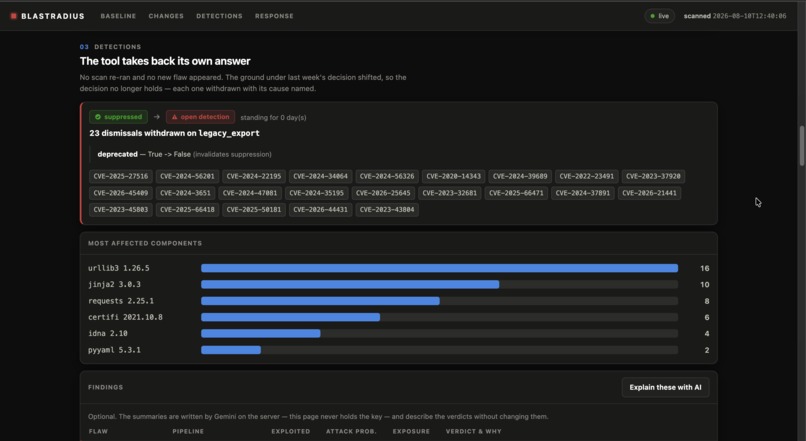
Task: Click the CVE-2026-45409 chip
Action: [x=121, y=193]
